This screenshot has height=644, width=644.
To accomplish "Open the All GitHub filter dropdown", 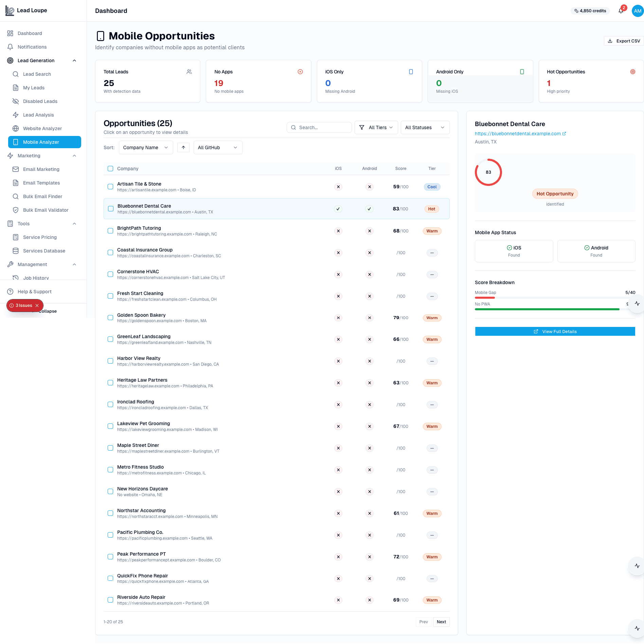I will click(x=218, y=147).
